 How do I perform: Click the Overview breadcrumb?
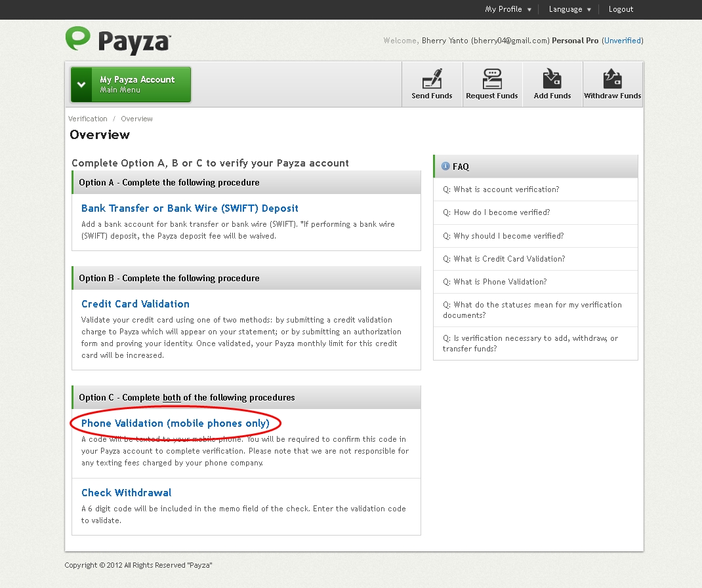point(136,119)
